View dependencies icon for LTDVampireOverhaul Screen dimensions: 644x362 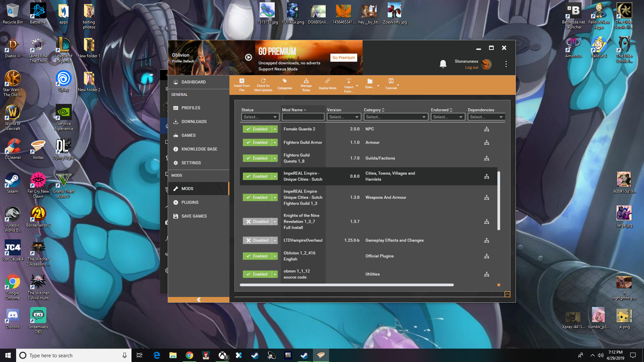pos(487,240)
